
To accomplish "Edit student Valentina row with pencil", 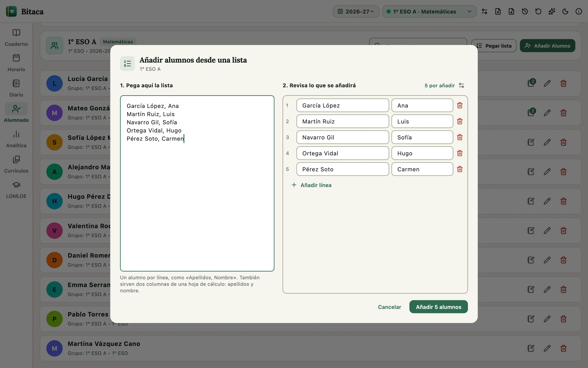I will click(x=547, y=231).
